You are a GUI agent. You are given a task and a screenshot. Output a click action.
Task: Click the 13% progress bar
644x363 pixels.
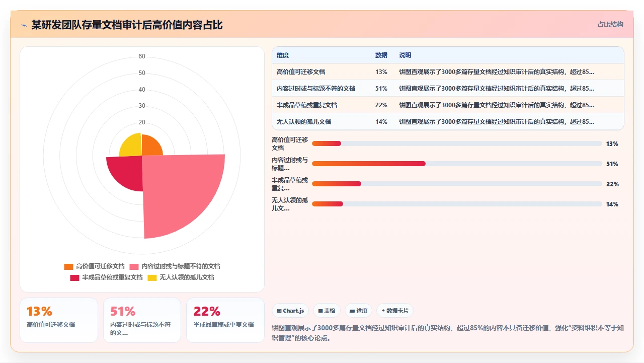tap(457, 143)
